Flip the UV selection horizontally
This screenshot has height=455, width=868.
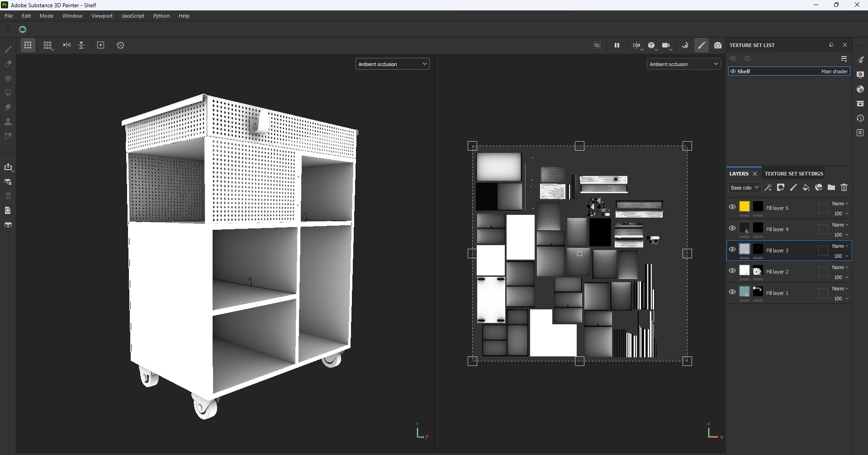[x=67, y=45]
